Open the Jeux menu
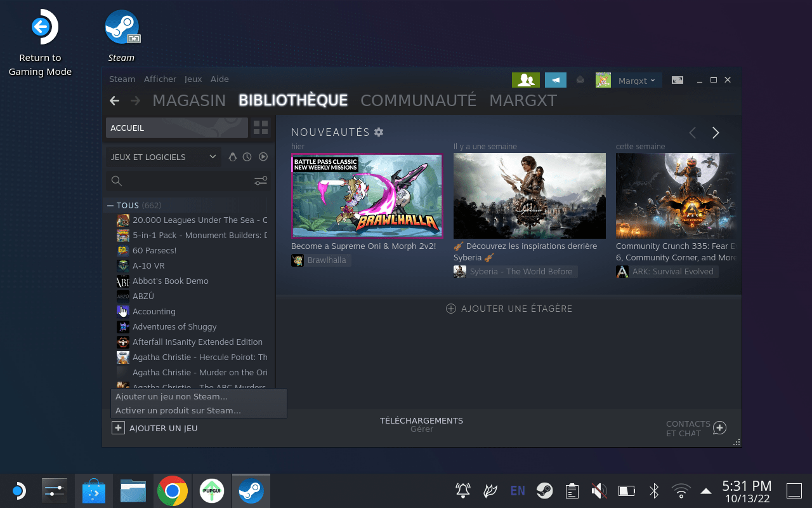Viewport: 812px width, 508px height. click(193, 79)
